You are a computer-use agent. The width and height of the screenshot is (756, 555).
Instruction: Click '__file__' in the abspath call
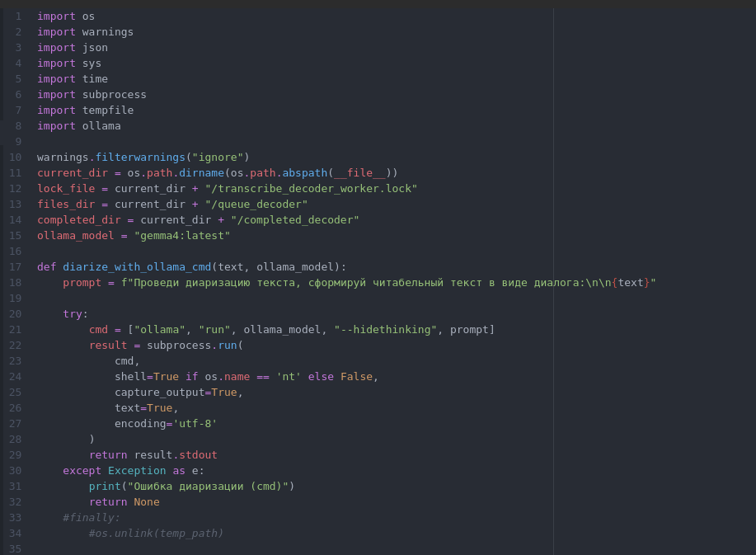[x=359, y=173]
